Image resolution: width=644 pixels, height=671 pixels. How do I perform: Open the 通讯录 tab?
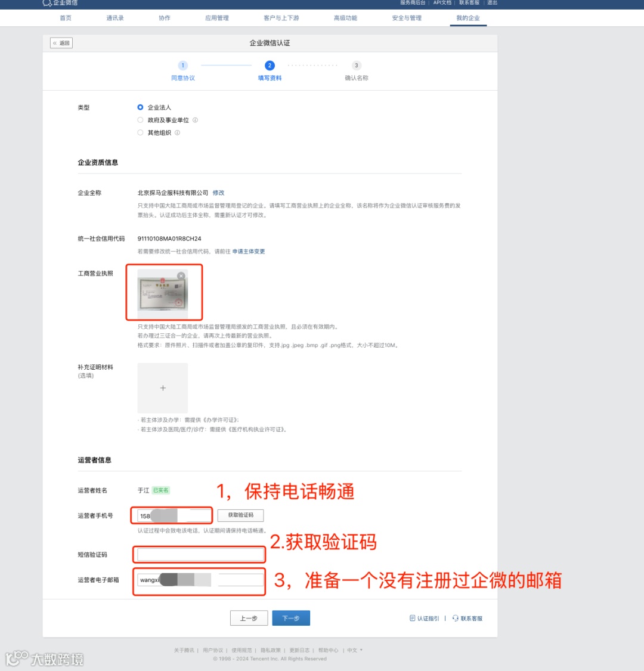coord(115,18)
